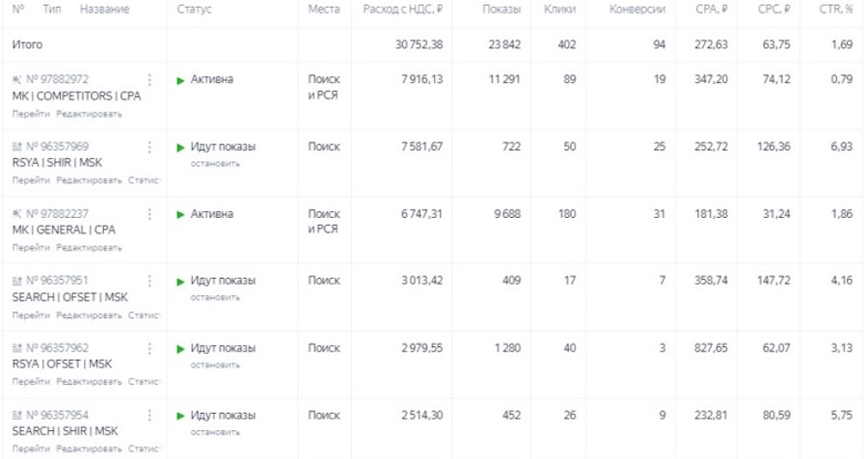Open three-dot menu for MK | COMPETITORS | CPA
This screenshot has width=868, height=459.
(149, 79)
